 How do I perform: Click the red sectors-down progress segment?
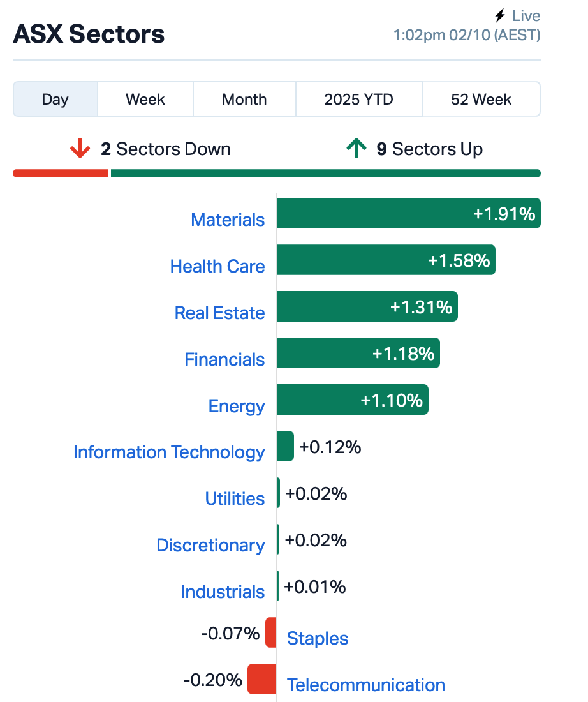(61, 173)
